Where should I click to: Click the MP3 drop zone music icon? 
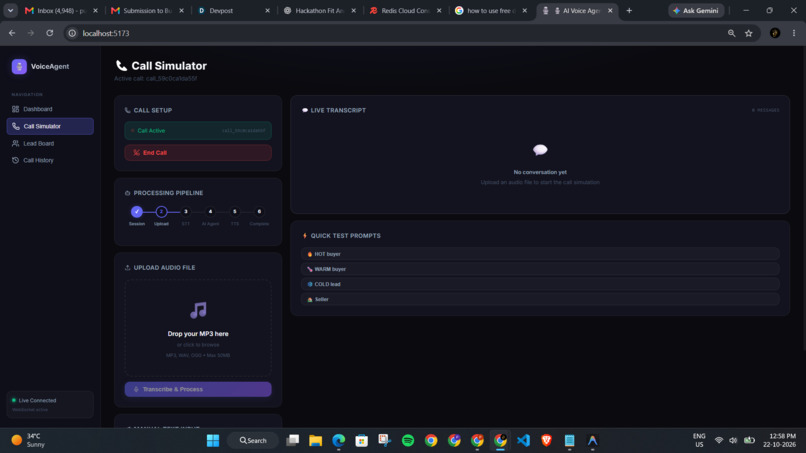[x=198, y=310]
